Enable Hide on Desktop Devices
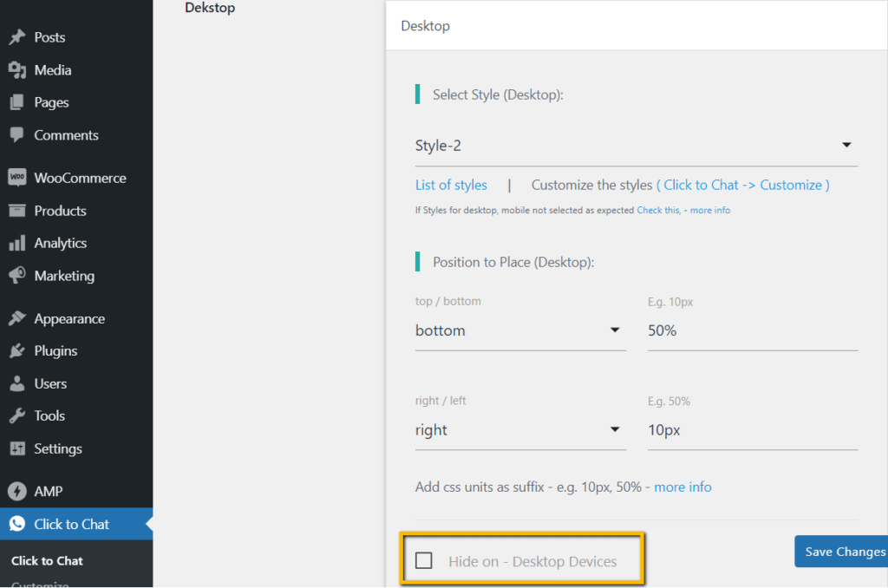 pos(424,560)
